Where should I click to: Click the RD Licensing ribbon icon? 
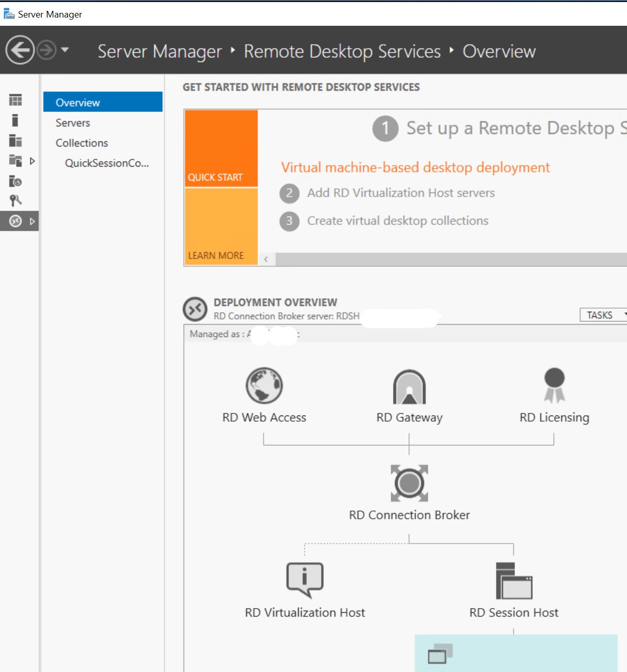(x=554, y=385)
